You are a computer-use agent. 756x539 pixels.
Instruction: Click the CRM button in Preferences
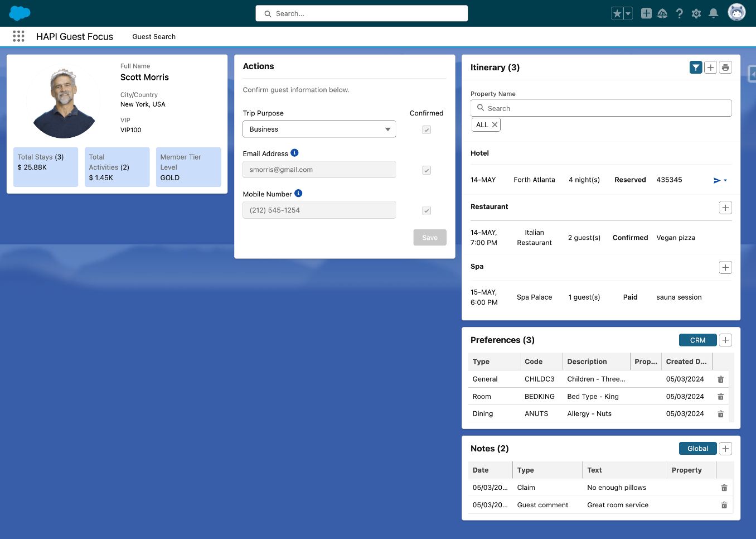pyautogui.click(x=697, y=340)
